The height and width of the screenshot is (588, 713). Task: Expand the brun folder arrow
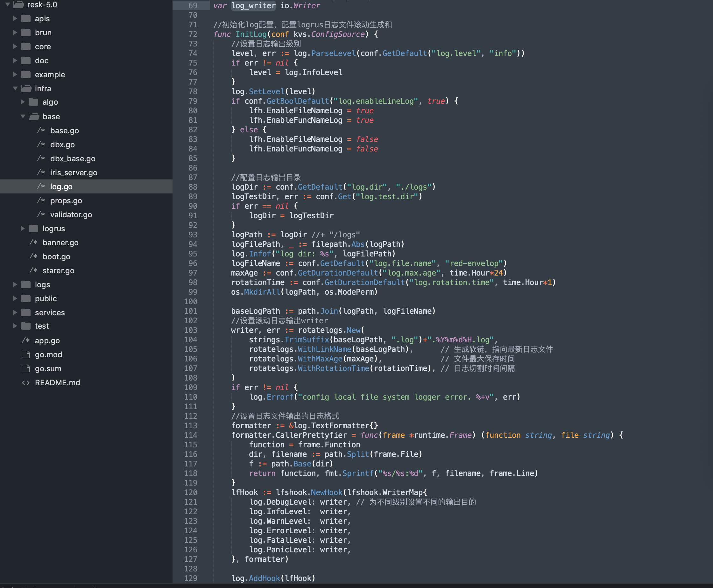[15, 32]
